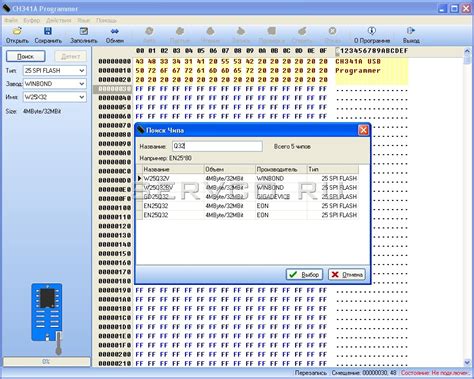Screen dimensions: 474x379
Task: Close the Поиск Чипа dialog
Action: pyautogui.click(x=363, y=130)
